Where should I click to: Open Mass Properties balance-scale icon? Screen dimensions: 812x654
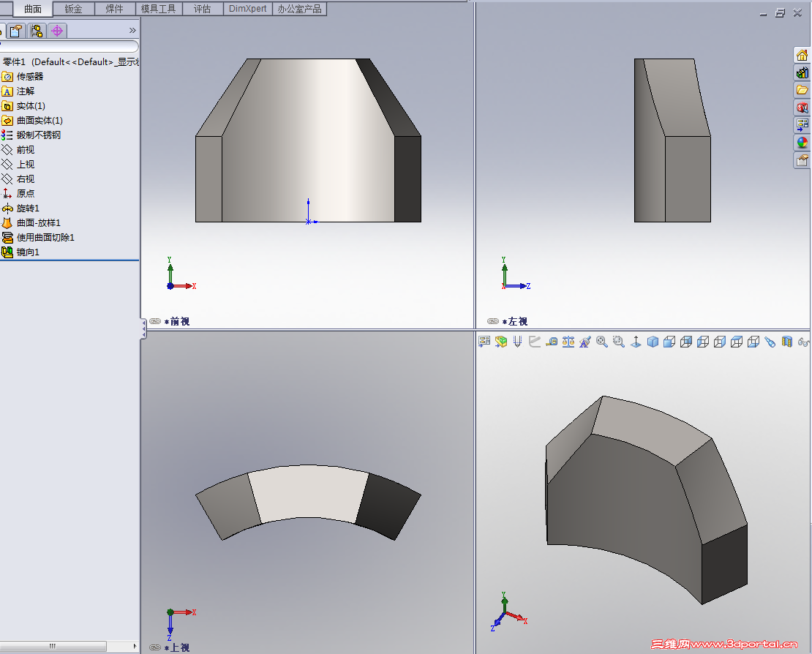click(568, 342)
